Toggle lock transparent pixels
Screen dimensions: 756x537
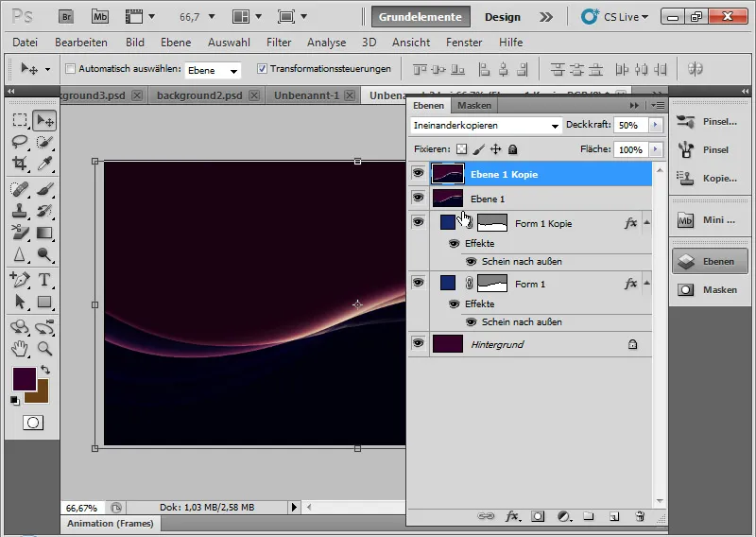(x=461, y=149)
